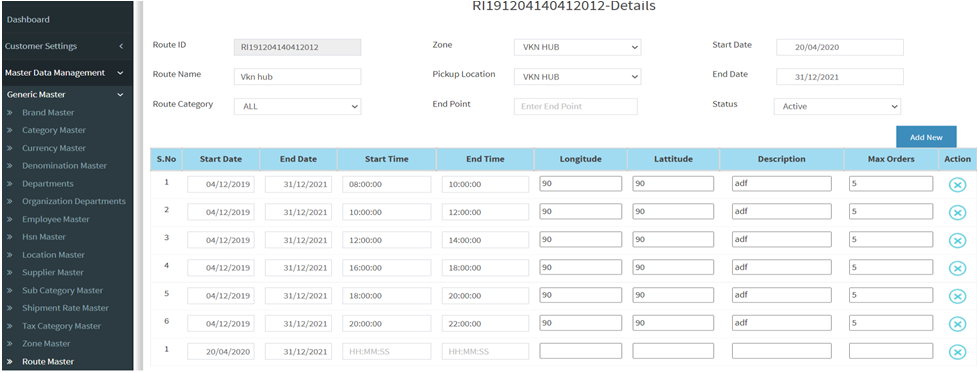
Task: Click the End Point input field
Action: [x=576, y=107]
